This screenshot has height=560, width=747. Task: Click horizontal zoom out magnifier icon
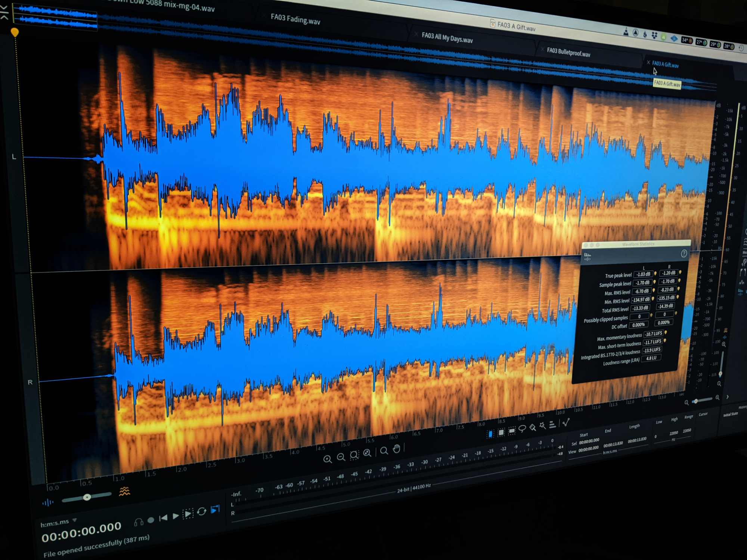coord(686,402)
